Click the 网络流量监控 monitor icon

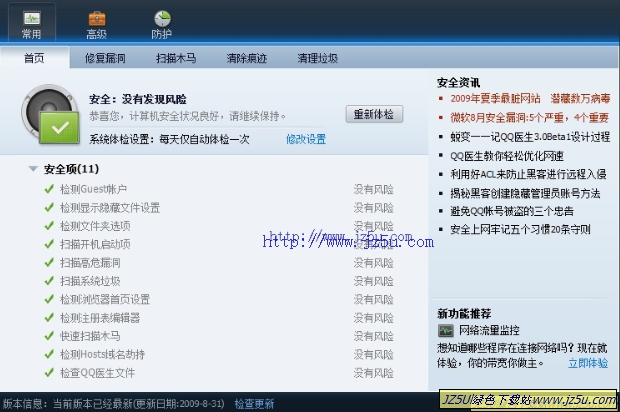pyautogui.click(x=446, y=330)
